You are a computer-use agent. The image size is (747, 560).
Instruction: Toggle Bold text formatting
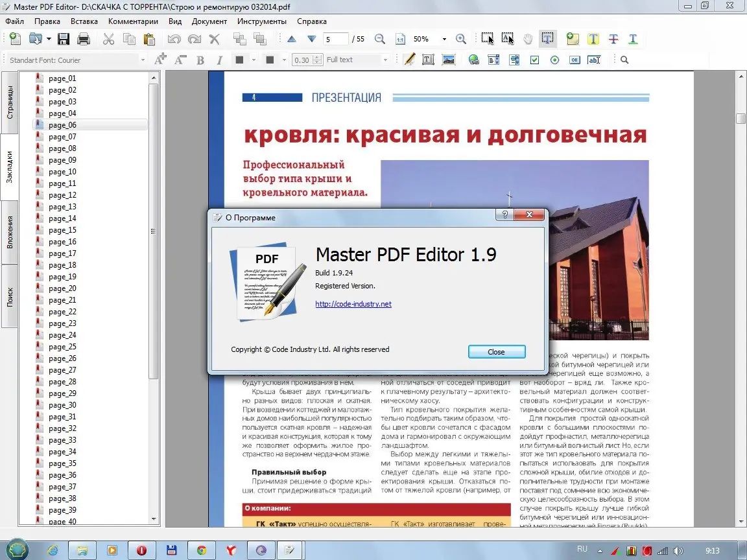coord(200,60)
